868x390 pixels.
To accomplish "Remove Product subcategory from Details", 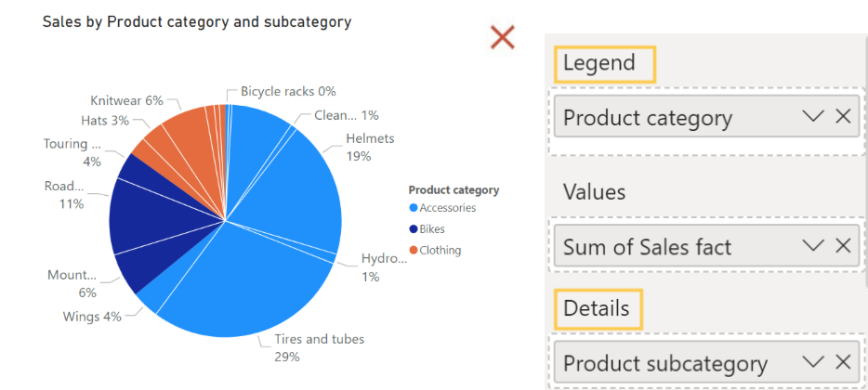I will [843, 362].
